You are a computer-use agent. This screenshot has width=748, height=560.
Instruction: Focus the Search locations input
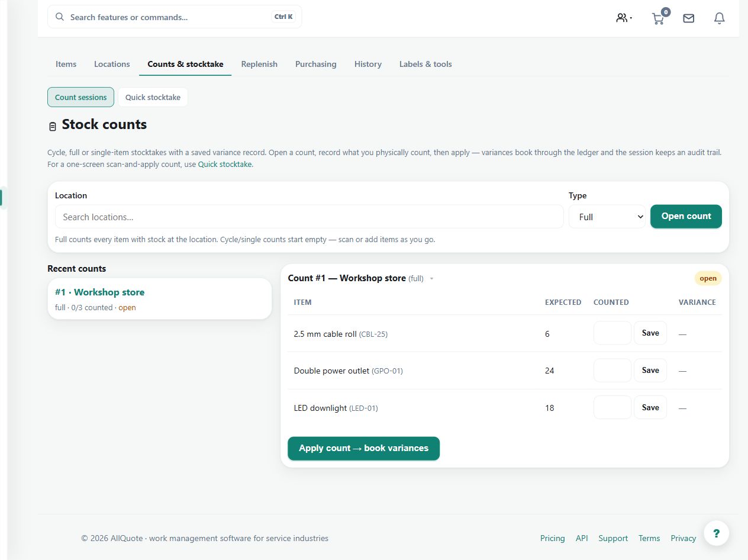pyautogui.click(x=309, y=217)
